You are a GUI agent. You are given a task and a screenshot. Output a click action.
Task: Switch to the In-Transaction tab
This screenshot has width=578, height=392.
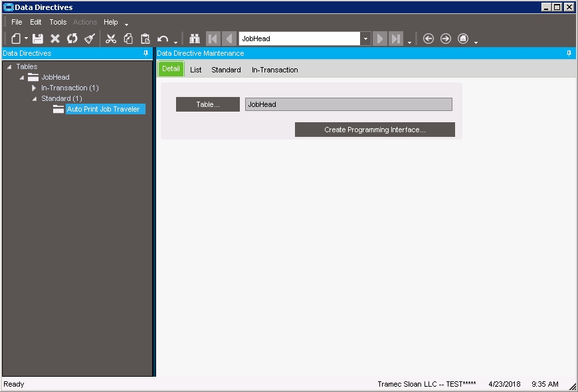pyautogui.click(x=274, y=70)
